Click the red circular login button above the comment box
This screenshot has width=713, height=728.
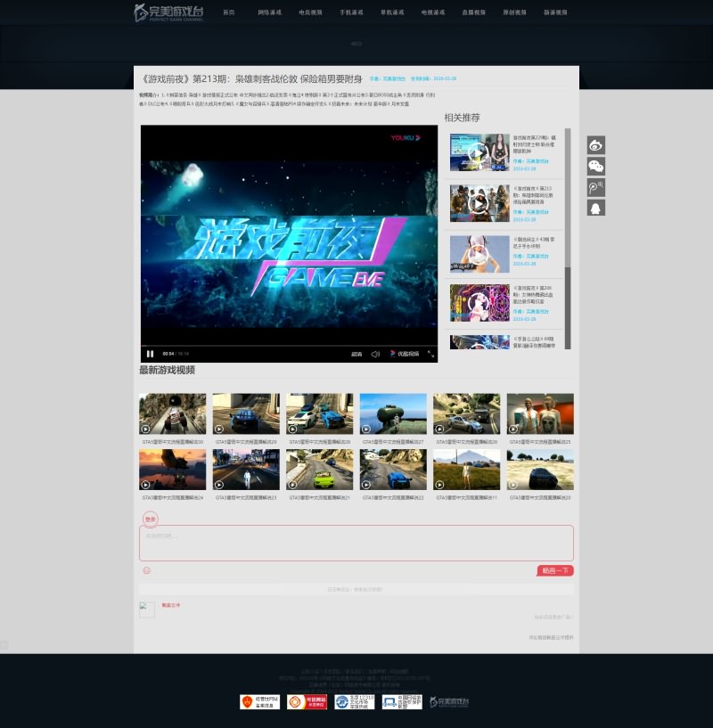(x=150, y=519)
